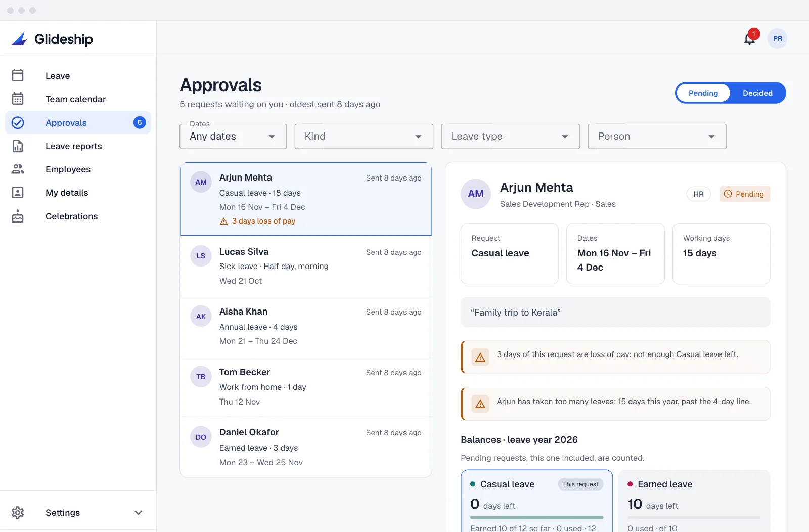Click the Leave reports document icon
Viewport: 809px width, 532px height.
(18, 146)
